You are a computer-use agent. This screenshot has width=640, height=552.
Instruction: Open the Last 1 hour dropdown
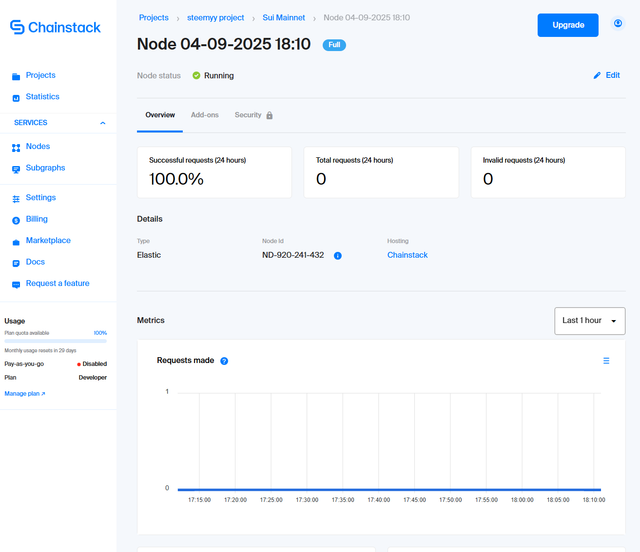[589, 321]
